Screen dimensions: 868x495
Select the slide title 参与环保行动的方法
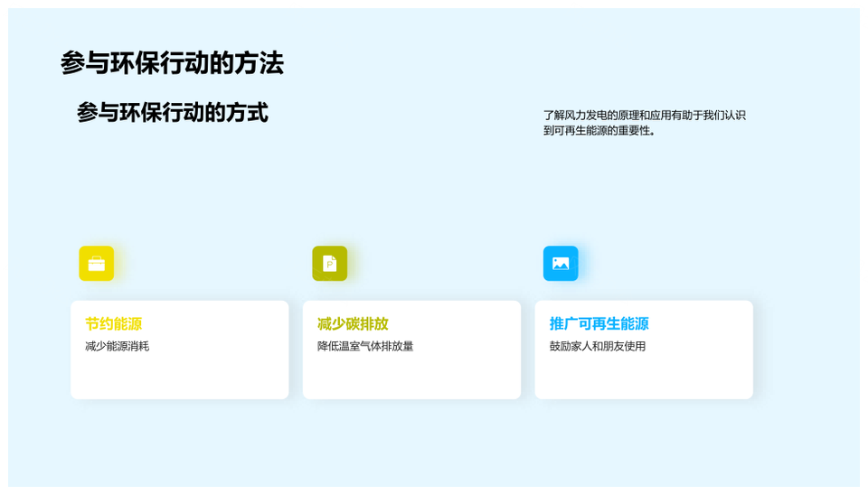[x=172, y=63]
